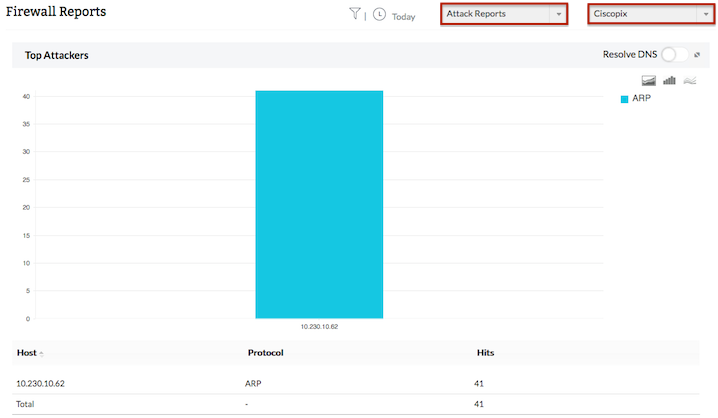Click the ARP legend label

[642, 98]
